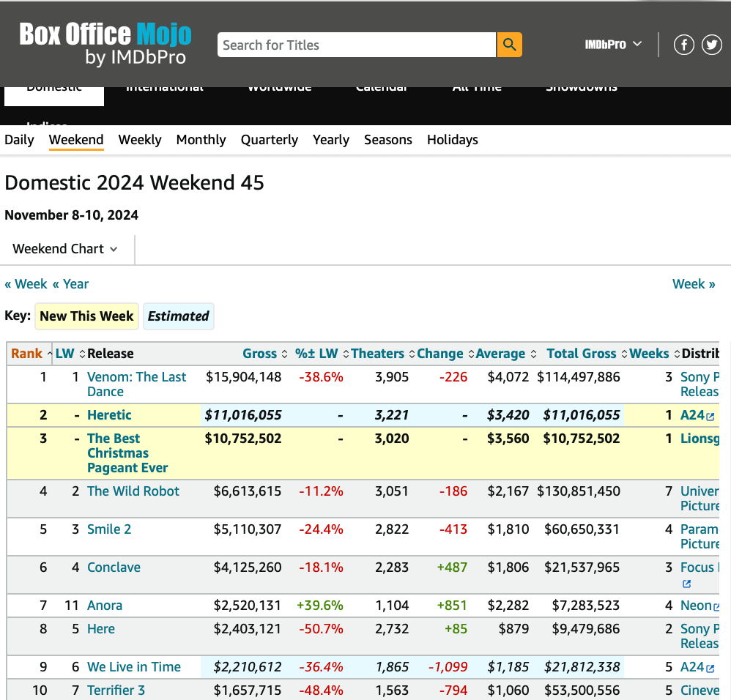The image size is (731, 700).
Task: Select the Weekend tab
Action: (76, 140)
